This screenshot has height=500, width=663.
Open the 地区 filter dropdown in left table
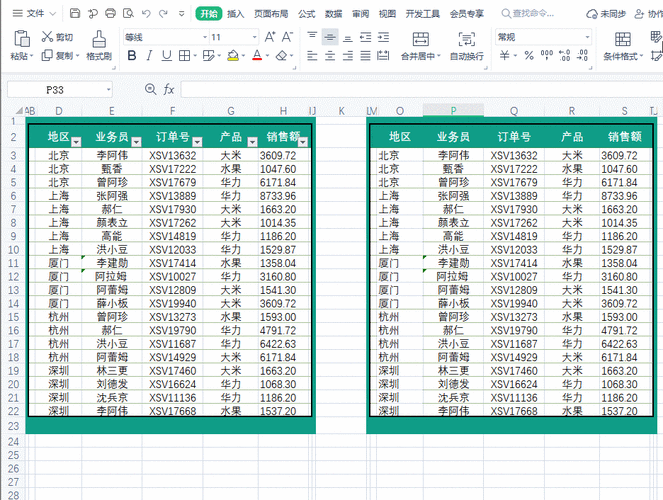(x=76, y=142)
